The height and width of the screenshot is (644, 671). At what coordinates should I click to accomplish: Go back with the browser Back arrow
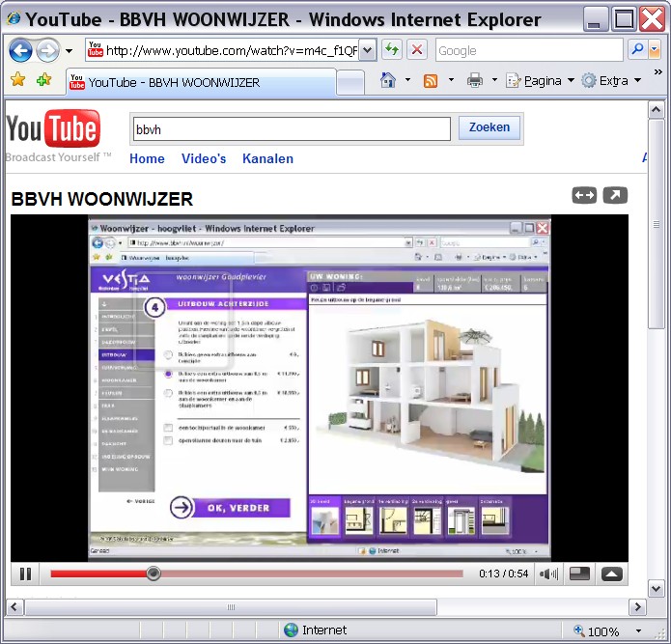coord(20,50)
